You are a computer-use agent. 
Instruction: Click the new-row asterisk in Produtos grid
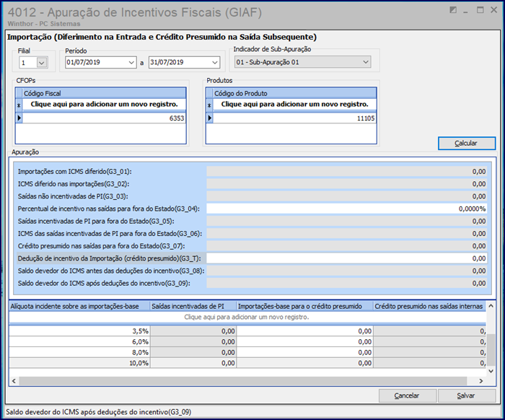coord(209,105)
